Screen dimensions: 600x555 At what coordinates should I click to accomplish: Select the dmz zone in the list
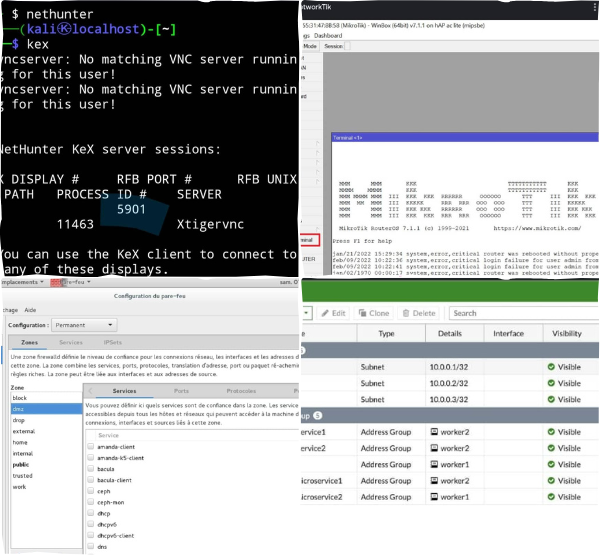19,408
